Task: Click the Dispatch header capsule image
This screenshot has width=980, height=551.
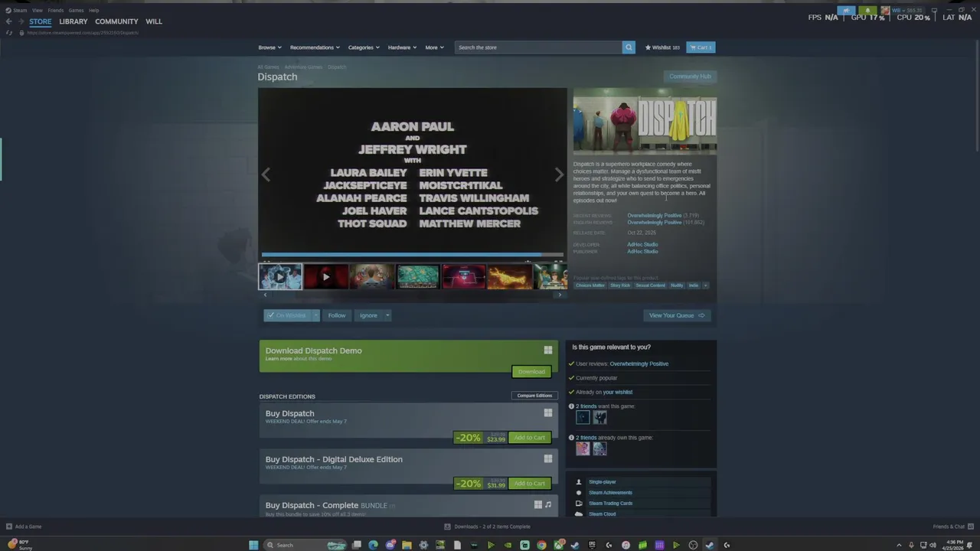Action: pos(645,121)
